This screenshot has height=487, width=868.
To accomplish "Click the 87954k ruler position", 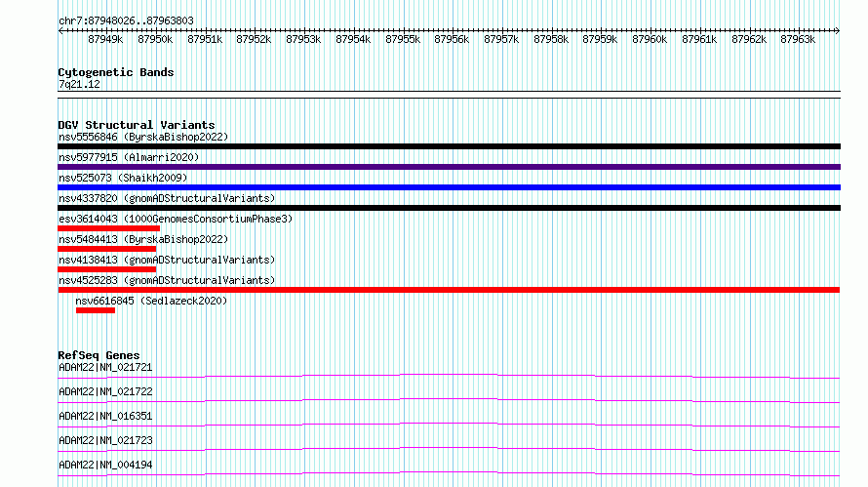I will click(x=353, y=39).
